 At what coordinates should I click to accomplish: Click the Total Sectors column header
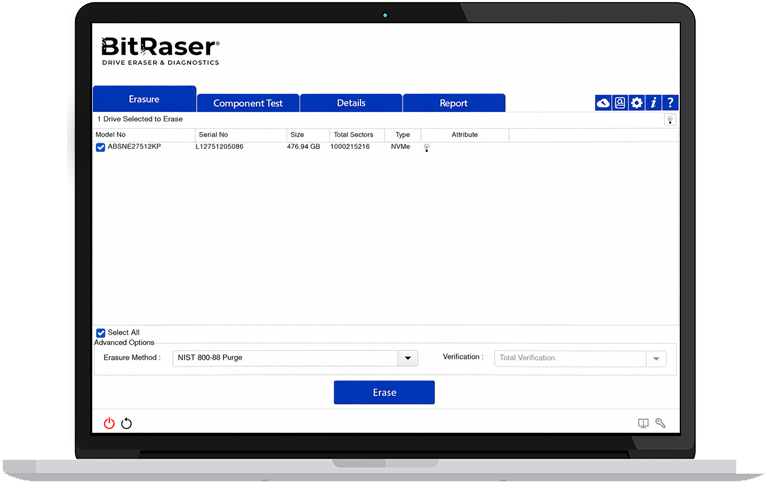pos(356,135)
